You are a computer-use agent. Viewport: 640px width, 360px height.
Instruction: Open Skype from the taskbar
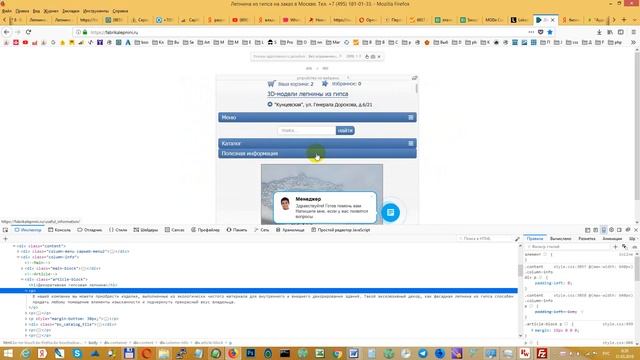tap(77, 353)
